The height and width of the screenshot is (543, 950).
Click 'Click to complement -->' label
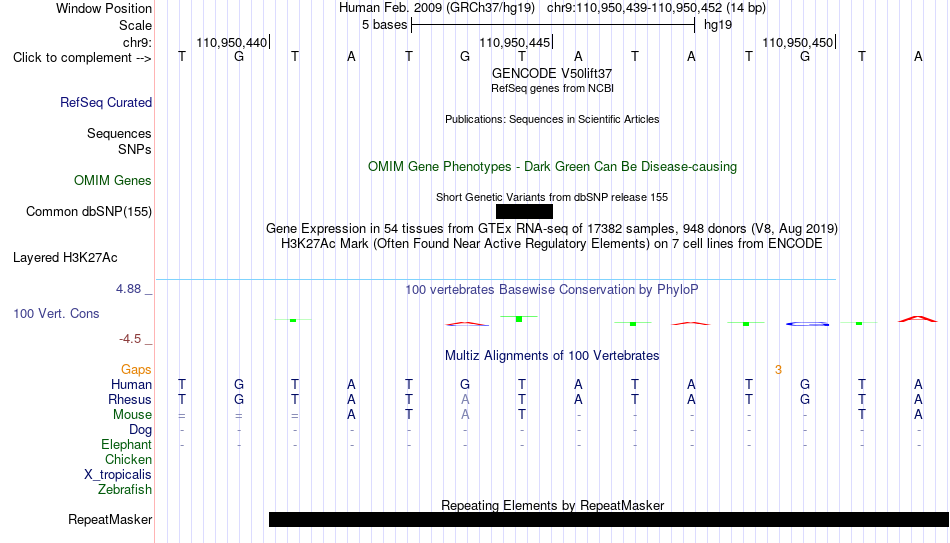tap(82, 58)
